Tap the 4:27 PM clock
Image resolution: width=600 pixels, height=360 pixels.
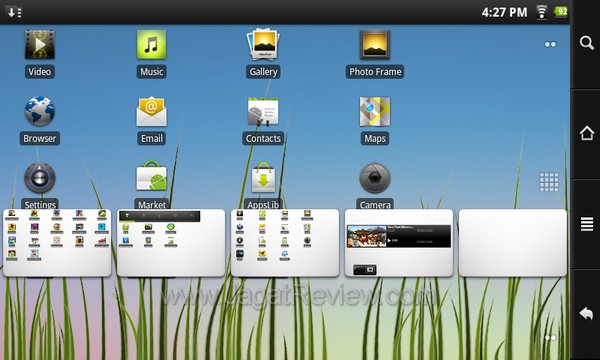tap(504, 12)
